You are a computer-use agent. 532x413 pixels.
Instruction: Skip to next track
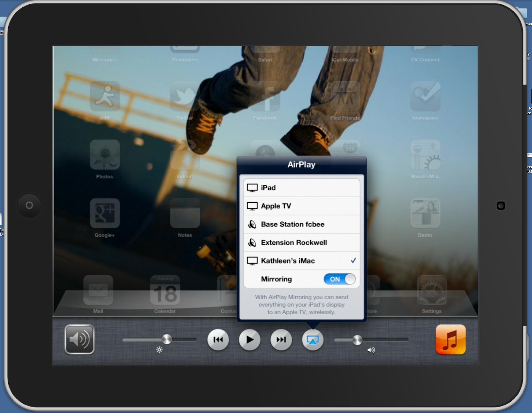coord(281,340)
